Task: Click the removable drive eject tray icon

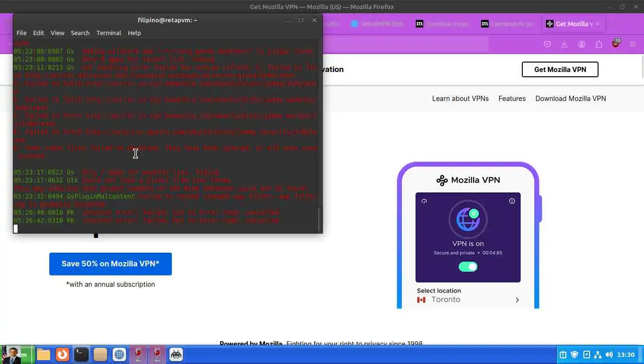Action: point(586,355)
